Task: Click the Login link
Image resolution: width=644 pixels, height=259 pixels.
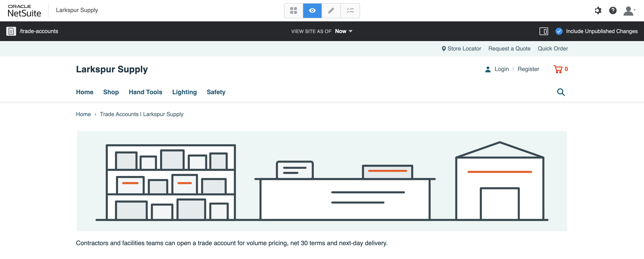Action: click(x=502, y=69)
